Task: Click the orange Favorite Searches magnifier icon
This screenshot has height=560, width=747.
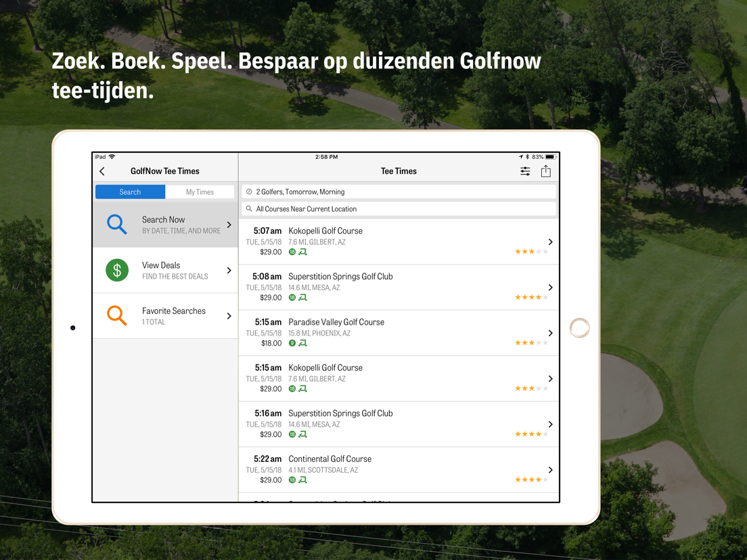Action: pos(116,316)
